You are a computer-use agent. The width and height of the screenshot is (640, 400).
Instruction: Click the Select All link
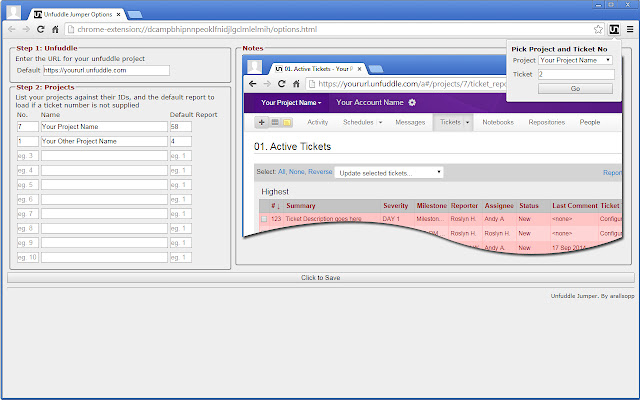coord(282,172)
